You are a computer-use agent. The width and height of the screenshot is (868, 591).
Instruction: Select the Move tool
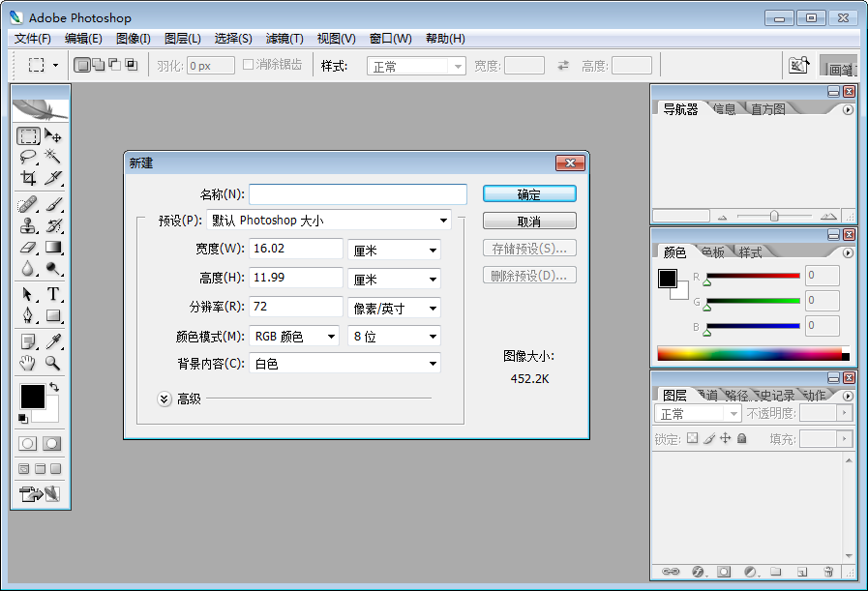click(53, 135)
